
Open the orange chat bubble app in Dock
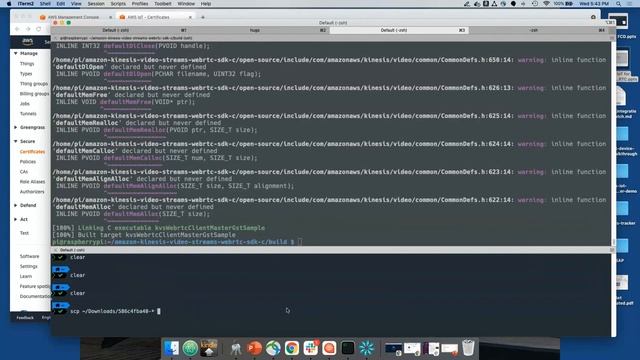click(329, 348)
